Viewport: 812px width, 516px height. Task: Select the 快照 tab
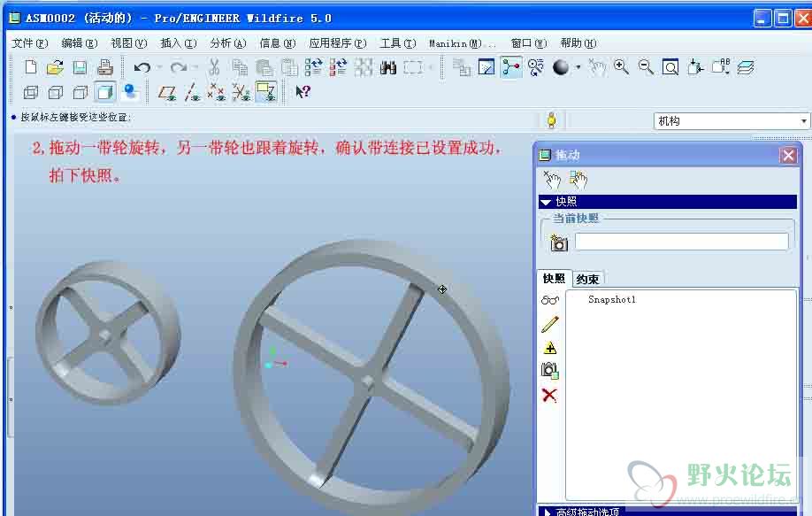point(554,279)
